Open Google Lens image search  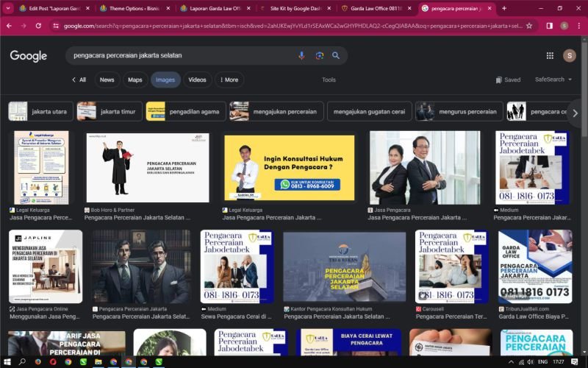(319, 55)
